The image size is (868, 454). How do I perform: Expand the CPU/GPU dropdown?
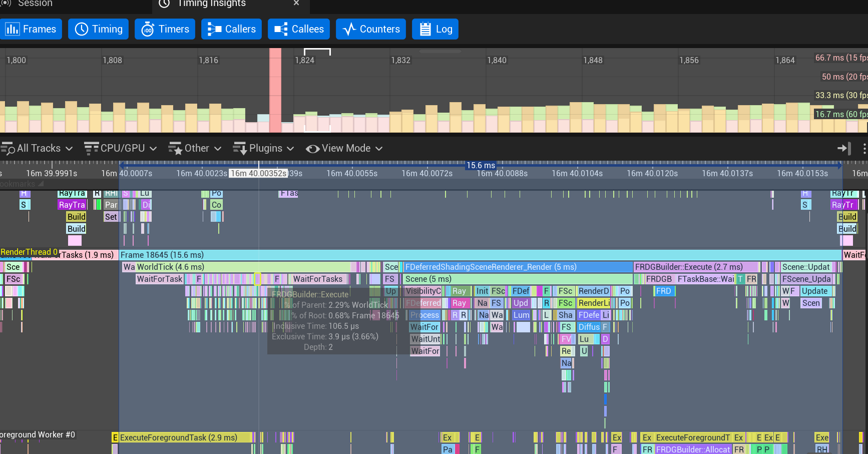(x=153, y=148)
